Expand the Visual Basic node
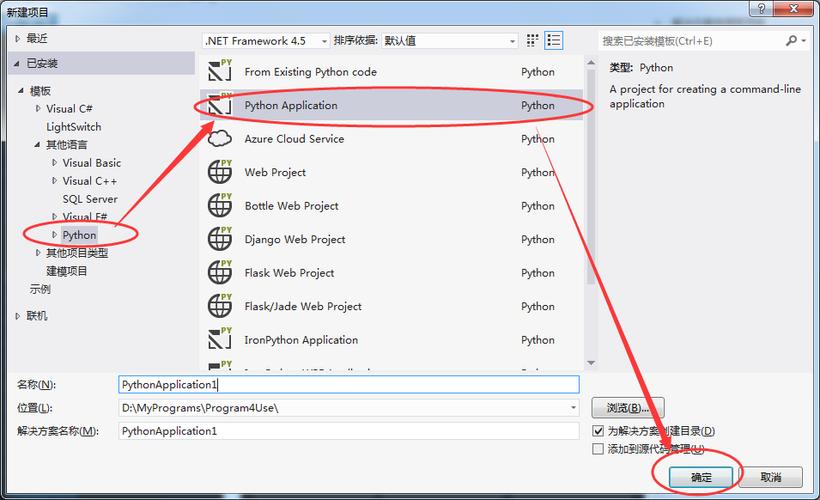 click(54, 163)
